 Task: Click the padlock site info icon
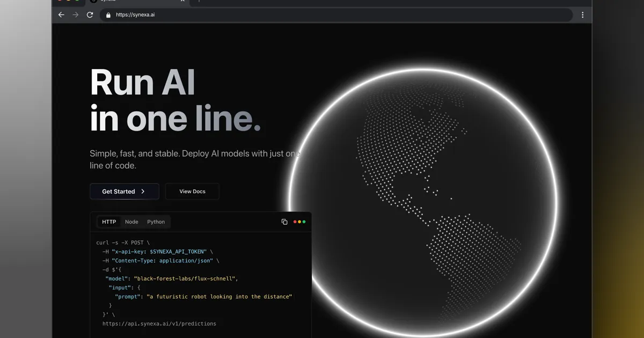click(107, 14)
